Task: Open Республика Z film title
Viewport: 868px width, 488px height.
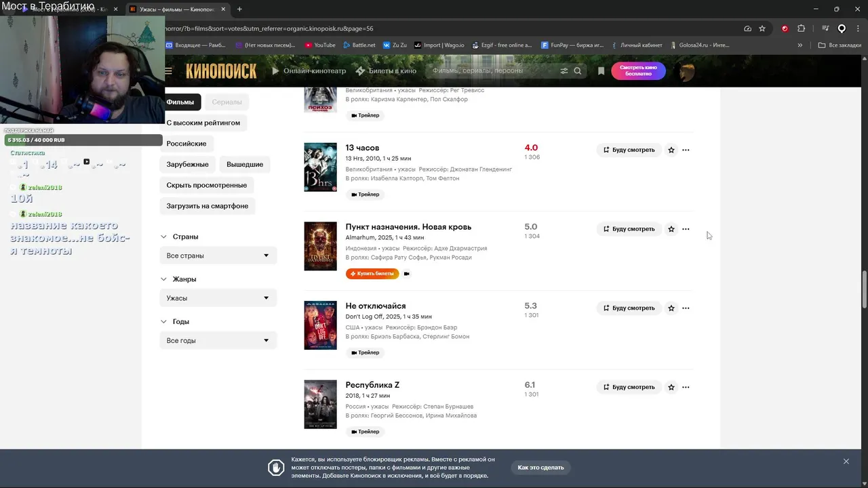Action: (x=372, y=385)
